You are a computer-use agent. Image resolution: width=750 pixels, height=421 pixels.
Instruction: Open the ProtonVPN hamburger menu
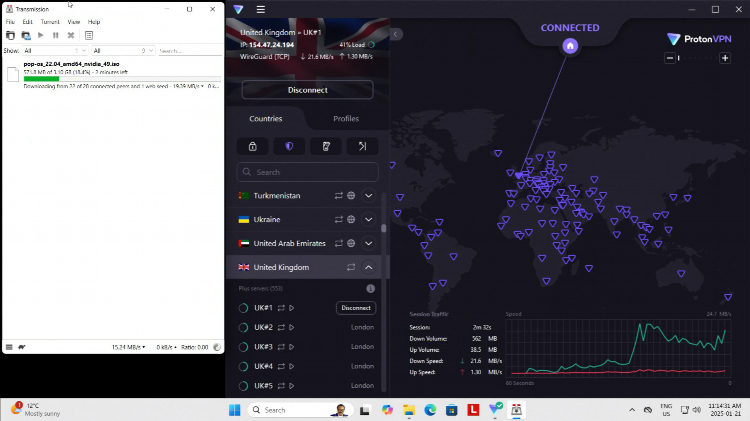[261, 10]
